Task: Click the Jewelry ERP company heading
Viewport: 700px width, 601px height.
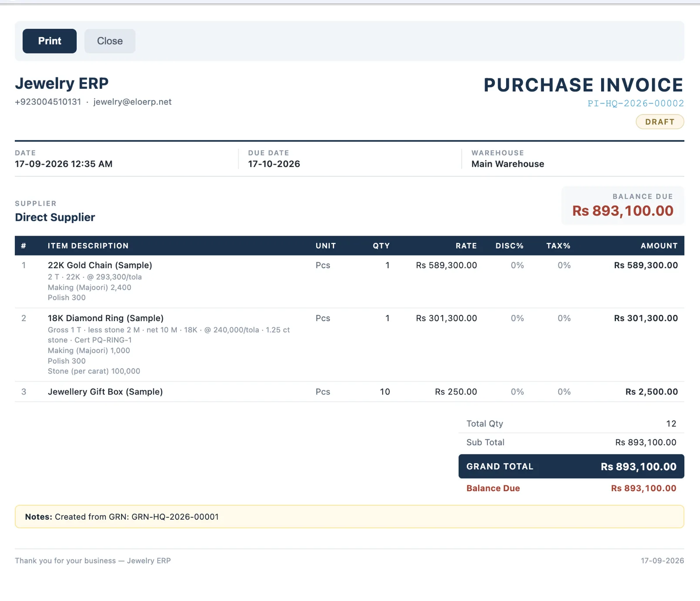Action: click(62, 83)
